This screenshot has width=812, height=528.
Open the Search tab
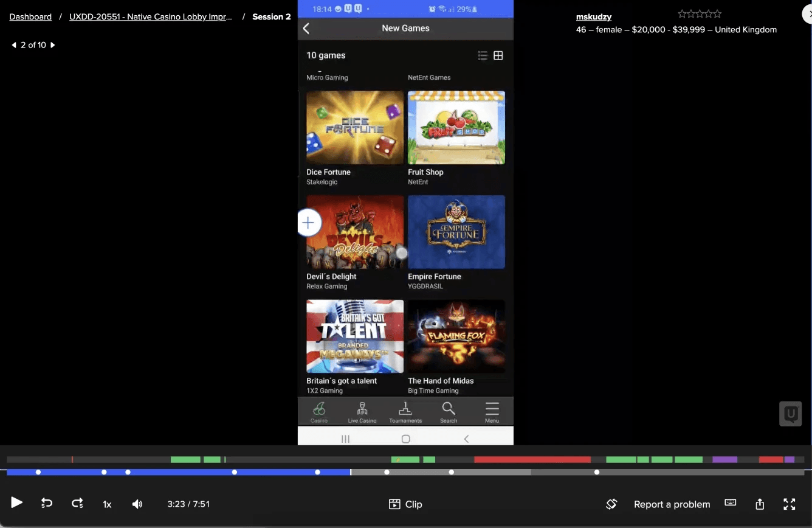tap(449, 412)
